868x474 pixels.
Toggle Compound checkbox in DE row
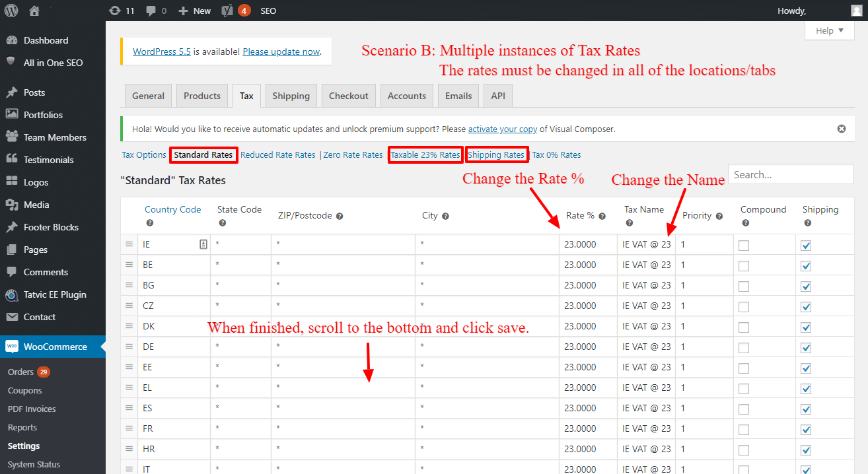(744, 347)
